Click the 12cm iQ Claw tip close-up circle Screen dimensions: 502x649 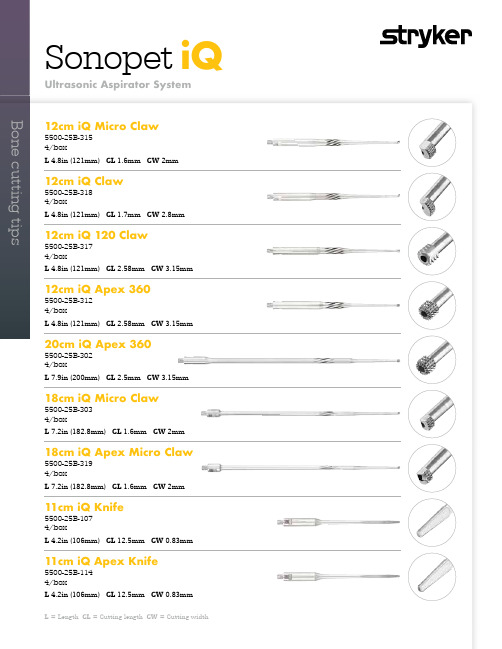432,197
